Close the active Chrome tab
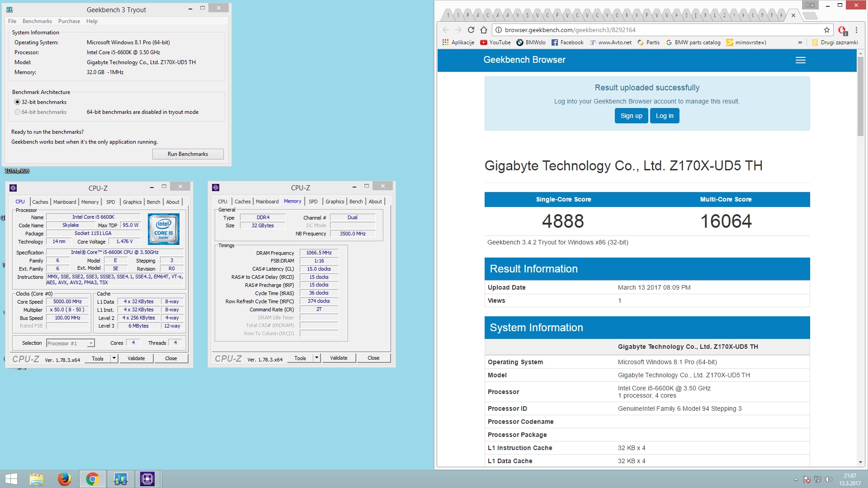 (x=793, y=15)
